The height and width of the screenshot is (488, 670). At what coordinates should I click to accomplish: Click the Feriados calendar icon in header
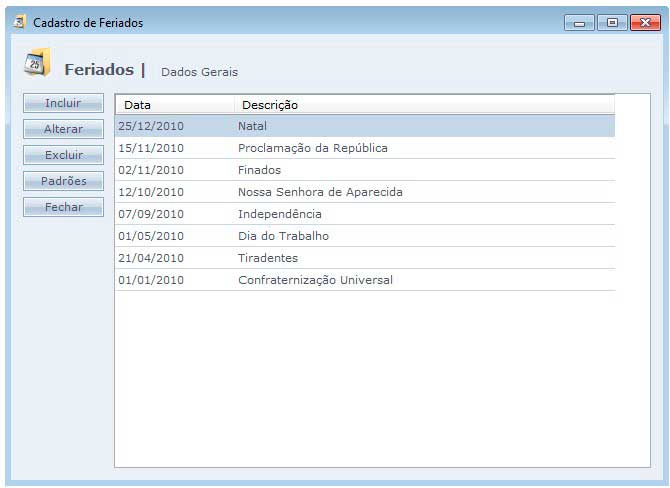click(x=36, y=65)
